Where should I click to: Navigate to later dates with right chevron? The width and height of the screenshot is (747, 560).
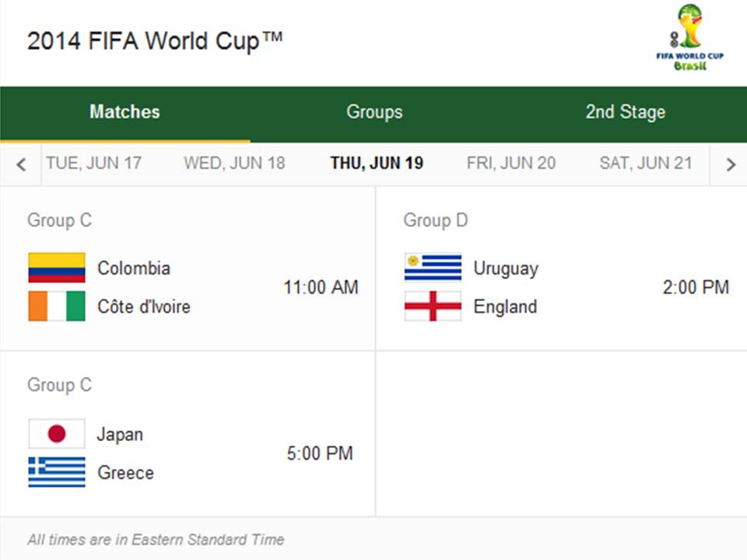(730, 164)
